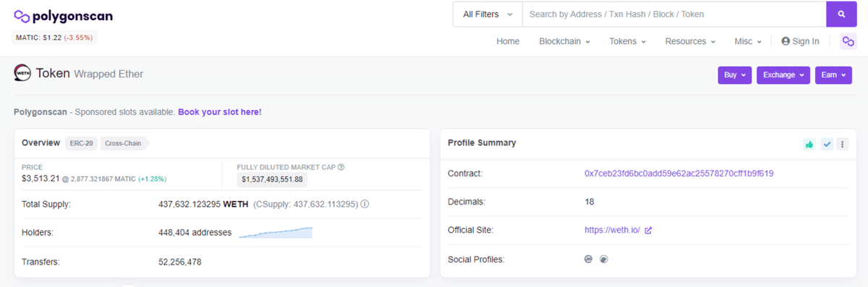Focus the address search input field

click(674, 14)
